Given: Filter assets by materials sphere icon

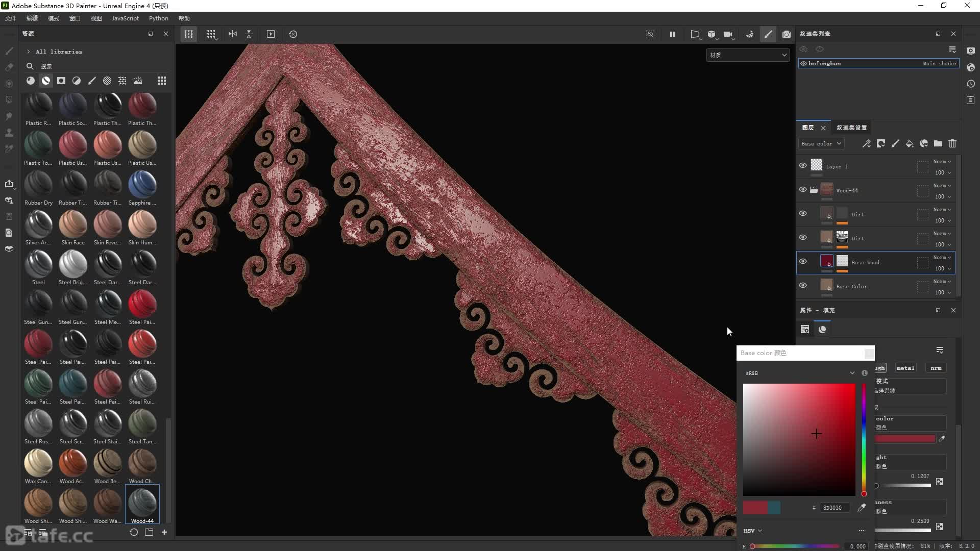Looking at the screenshot, I should point(31,81).
